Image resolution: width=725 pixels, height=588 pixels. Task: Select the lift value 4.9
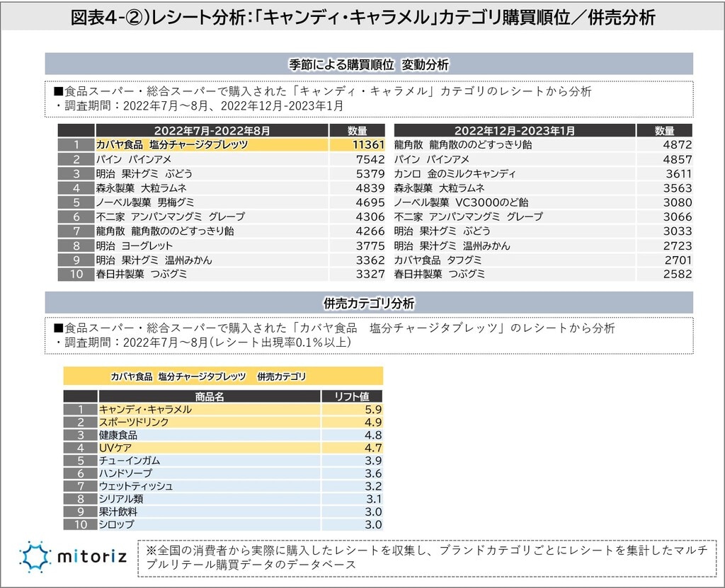pos(373,422)
